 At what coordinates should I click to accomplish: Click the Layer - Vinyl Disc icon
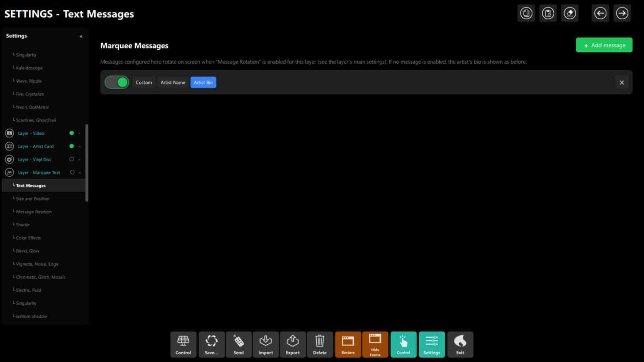(x=9, y=159)
